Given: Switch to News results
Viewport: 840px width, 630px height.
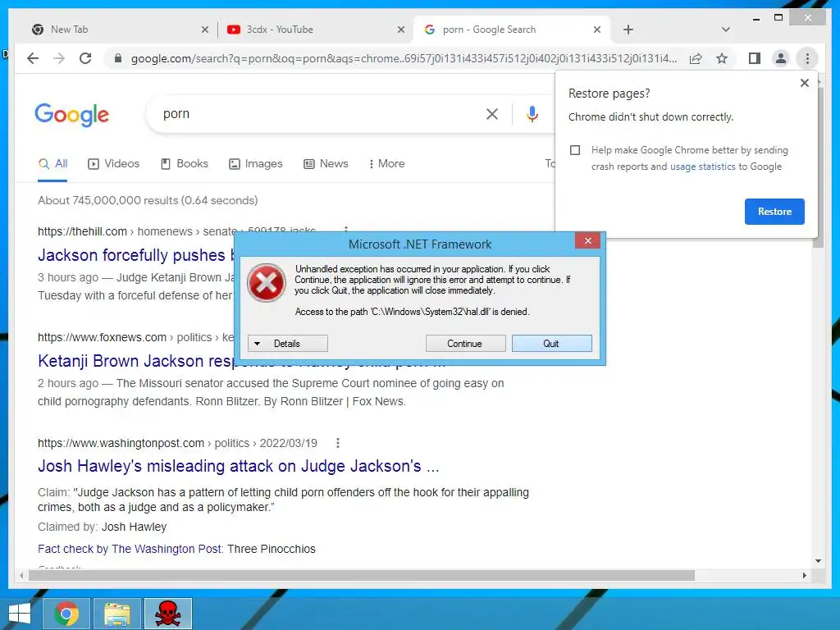Looking at the screenshot, I should pos(326,163).
